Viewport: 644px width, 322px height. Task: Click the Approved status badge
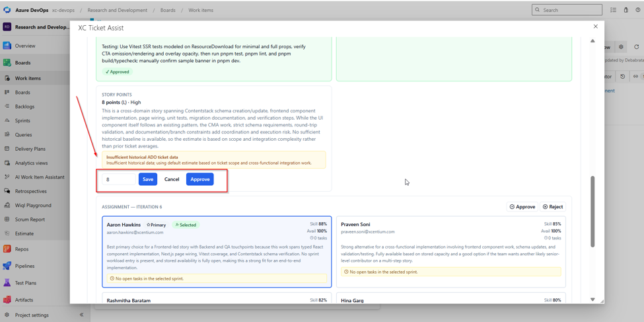point(117,71)
